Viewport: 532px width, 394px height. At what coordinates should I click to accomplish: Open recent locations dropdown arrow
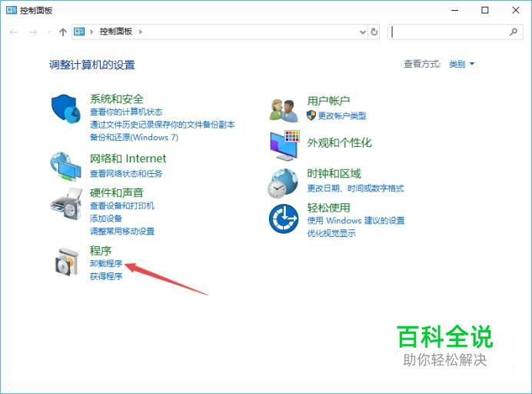[49, 32]
